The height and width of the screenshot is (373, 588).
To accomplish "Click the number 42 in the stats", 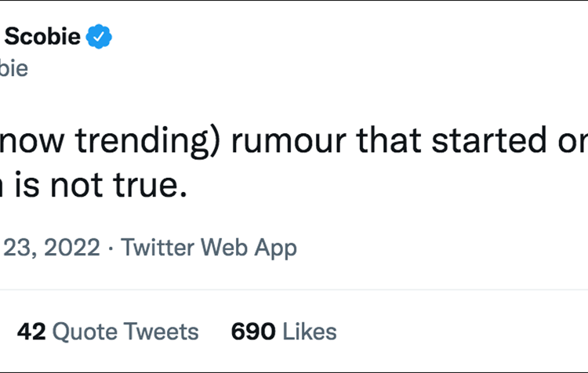I will coord(31,331).
